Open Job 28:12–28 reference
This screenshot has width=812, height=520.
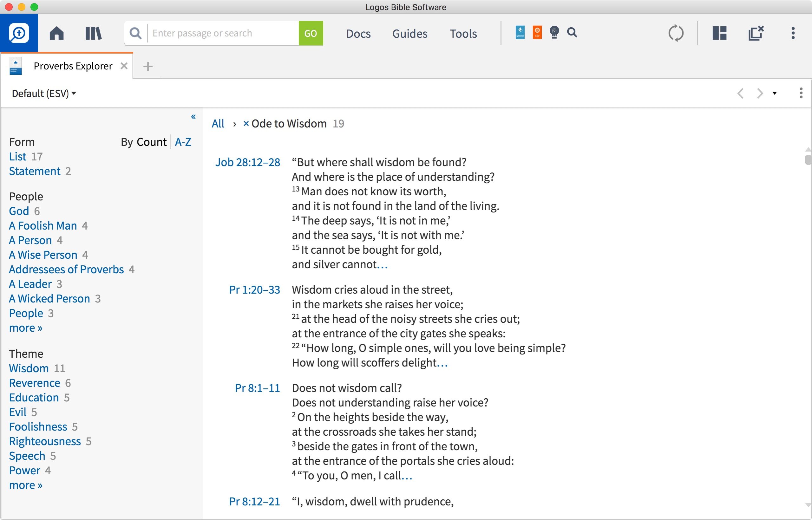tap(248, 162)
